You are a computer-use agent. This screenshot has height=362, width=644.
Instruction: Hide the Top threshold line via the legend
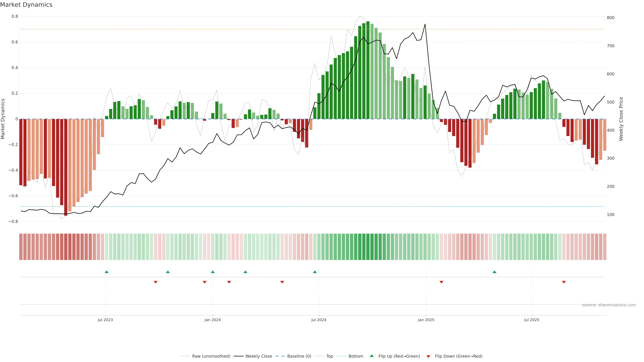(x=330, y=356)
